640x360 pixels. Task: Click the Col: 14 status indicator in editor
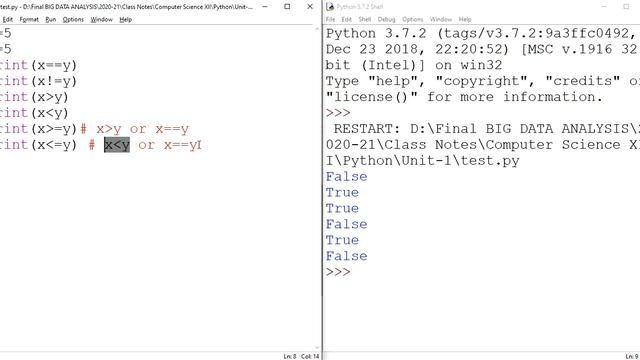click(310, 356)
